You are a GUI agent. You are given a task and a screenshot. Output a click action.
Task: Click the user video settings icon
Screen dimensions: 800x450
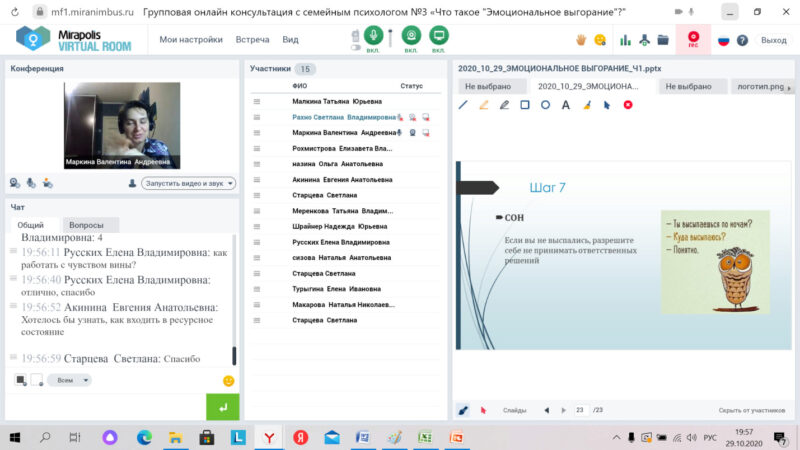click(x=47, y=183)
